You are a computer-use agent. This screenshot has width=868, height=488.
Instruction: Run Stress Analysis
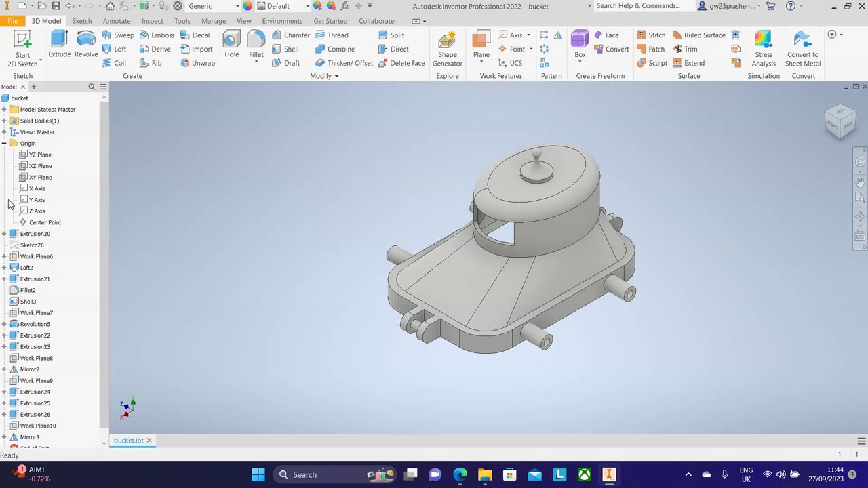(x=764, y=49)
